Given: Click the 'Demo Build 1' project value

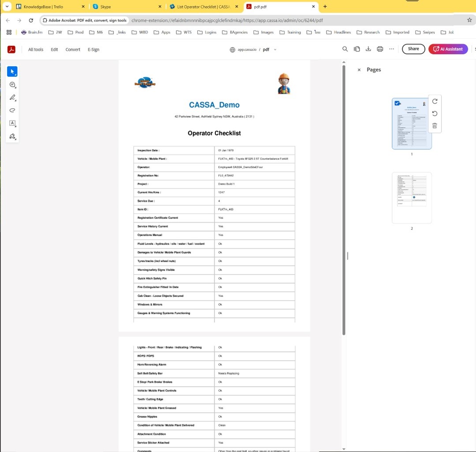Looking at the screenshot, I should click(226, 184).
